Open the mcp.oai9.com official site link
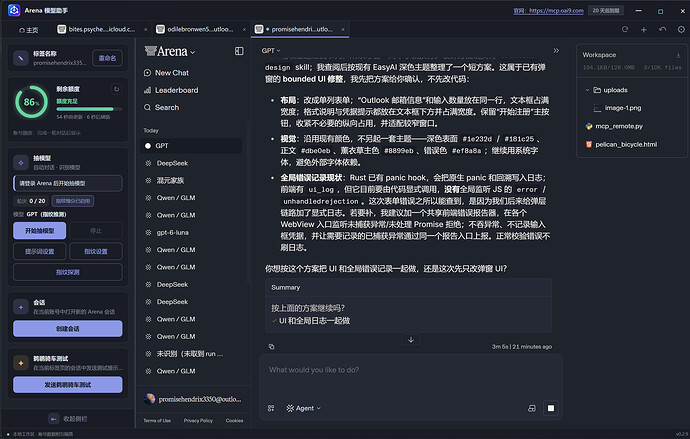 (x=548, y=11)
